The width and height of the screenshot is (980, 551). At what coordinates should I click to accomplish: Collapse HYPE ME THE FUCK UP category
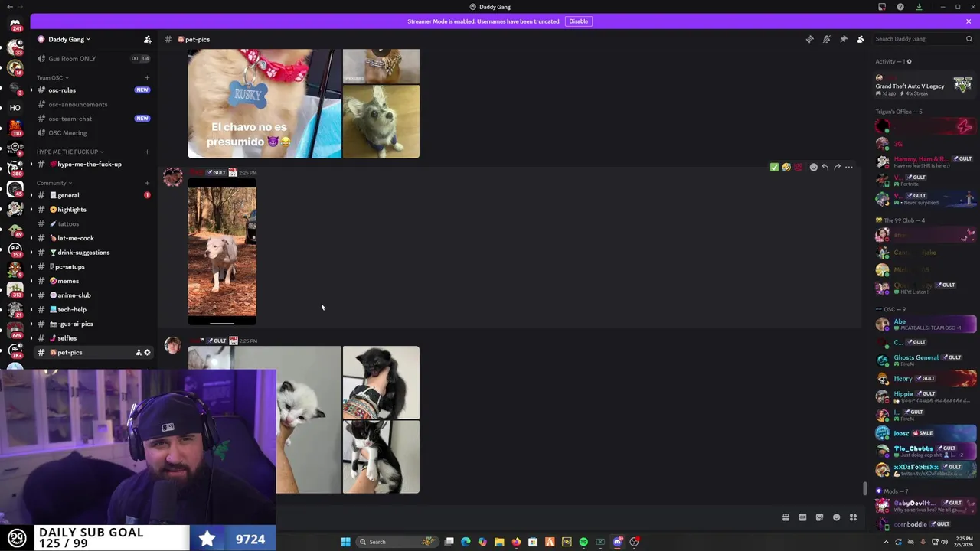[x=70, y=152]
